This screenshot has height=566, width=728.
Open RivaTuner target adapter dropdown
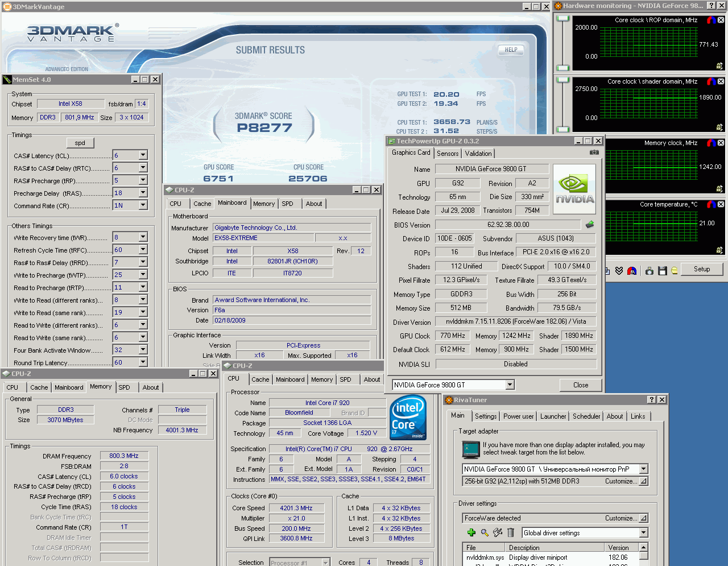pyautogui.click(x=643, y=469)
